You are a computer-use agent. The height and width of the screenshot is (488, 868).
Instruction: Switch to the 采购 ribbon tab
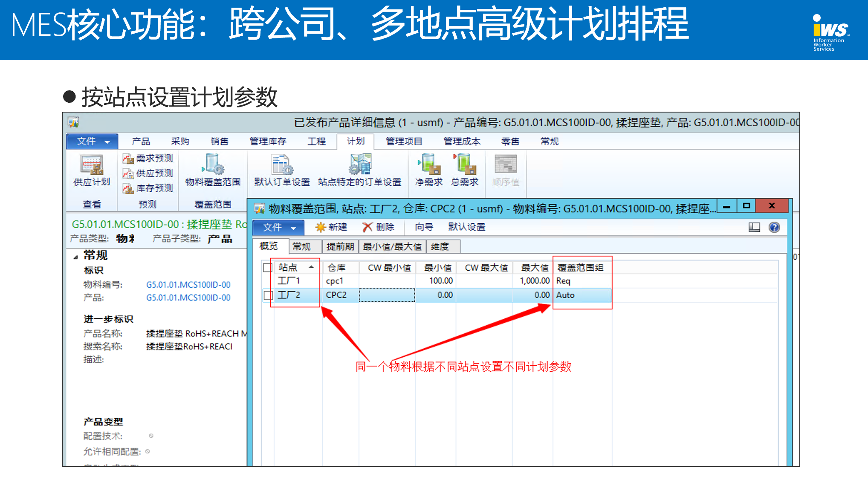coord(180,141)
